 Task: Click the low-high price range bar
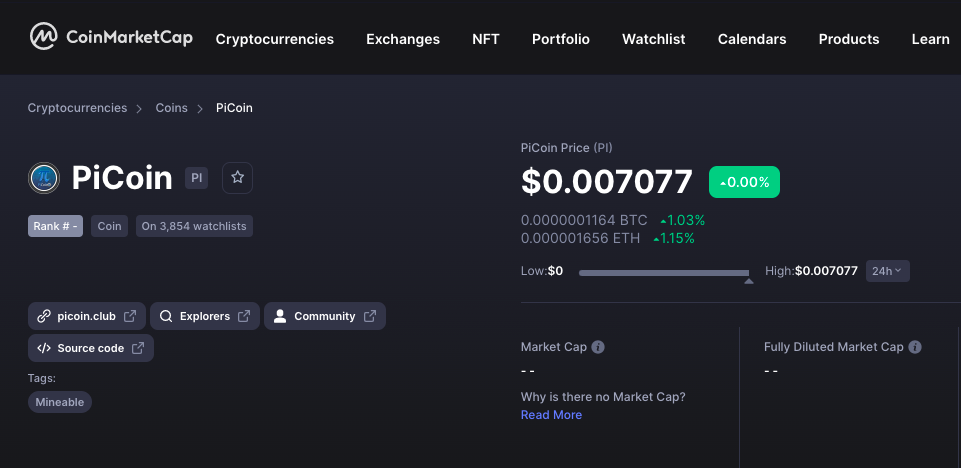pos(664,273)
